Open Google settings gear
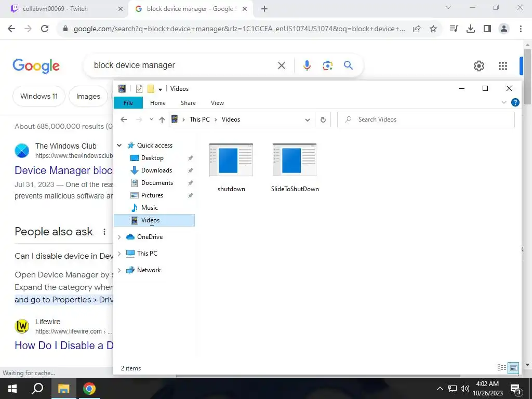Viewport: 532px width, 399px height. pyautogui.click(x=478, y=66)
